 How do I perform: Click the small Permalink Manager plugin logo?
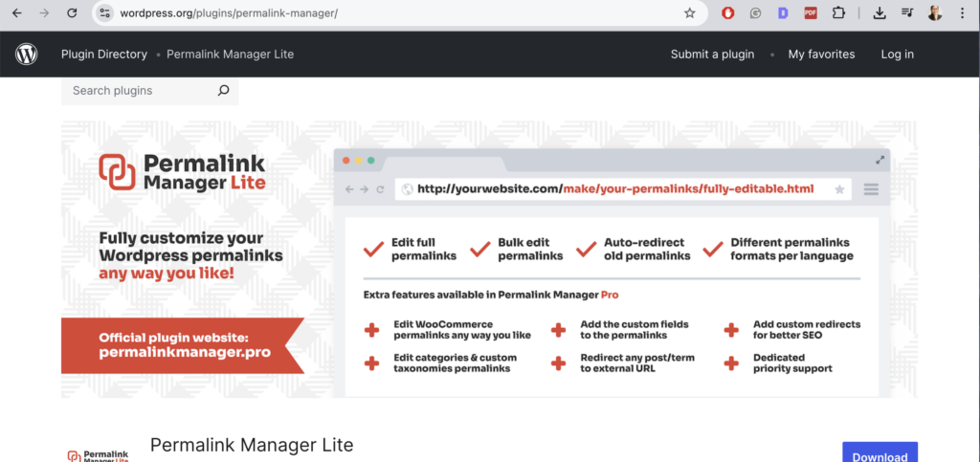click(x=99, y=455)
